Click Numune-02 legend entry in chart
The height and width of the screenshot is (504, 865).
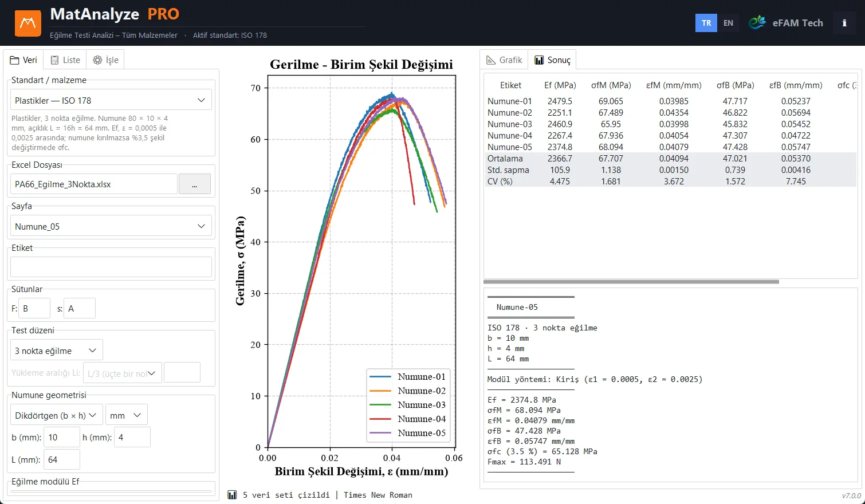(408, 391)
